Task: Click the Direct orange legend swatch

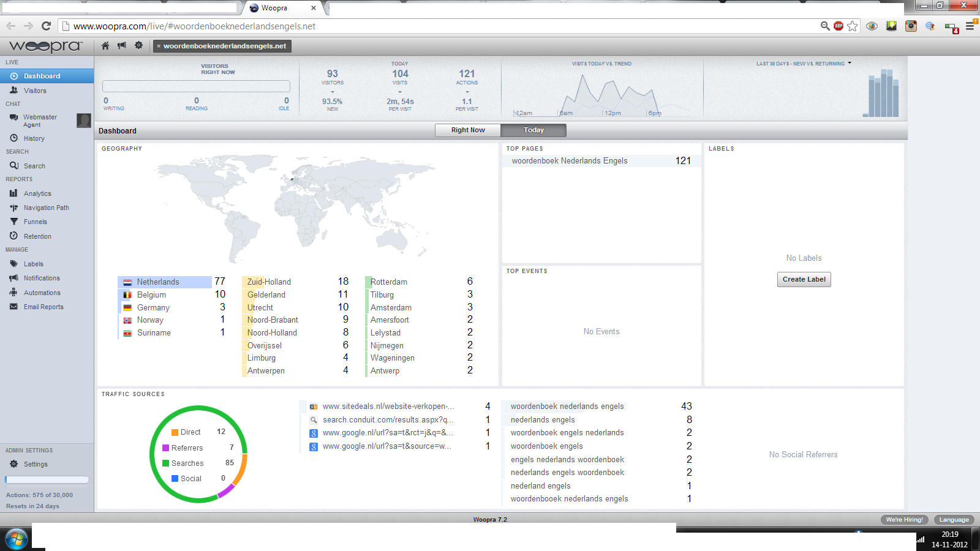Action: (175, 432)
